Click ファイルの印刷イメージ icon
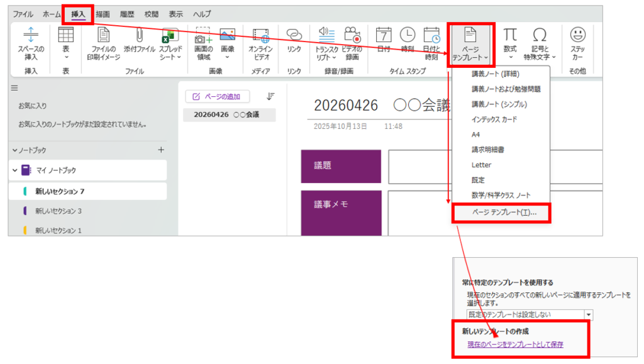The width and height of the screenshot is (644, 364). (103, 36)
